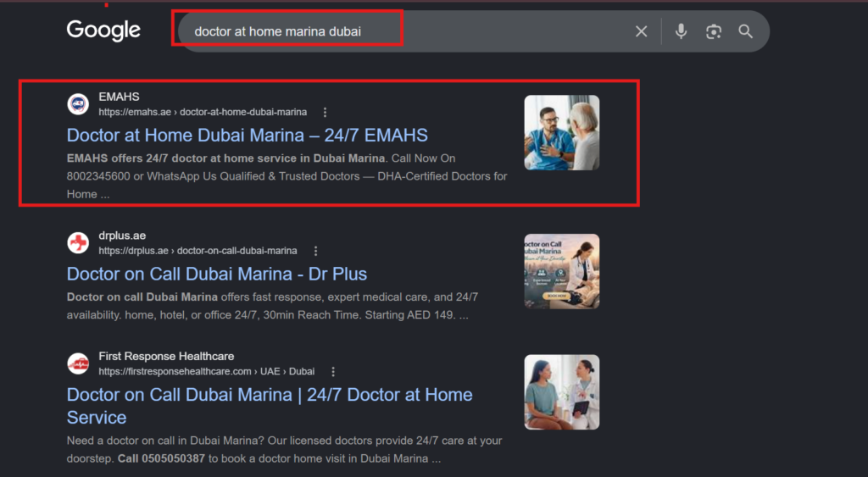
Task: Click the magnifying glass search button
Action: pos(746,31)
